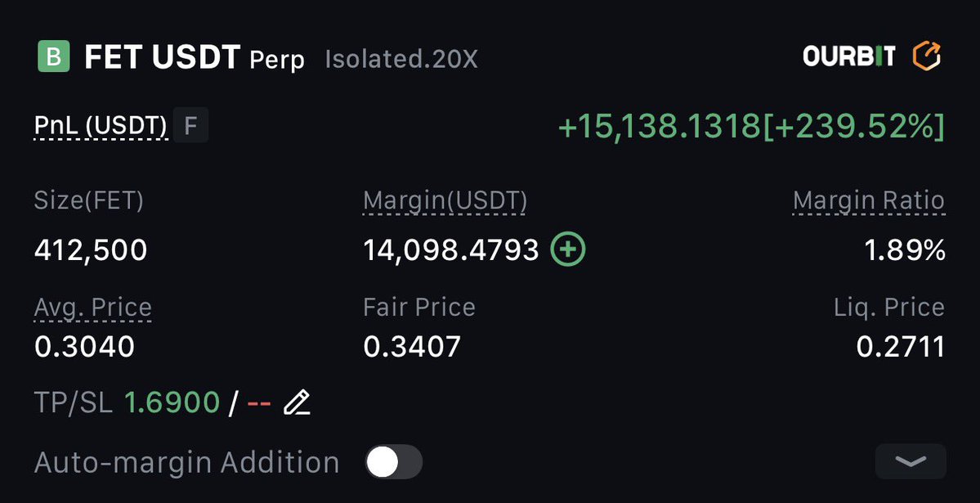This screenshot has height=503, width=980.
Task: Click the 1.6900 take-profit value
Action: pyautogui.click(x=172, y=402)
